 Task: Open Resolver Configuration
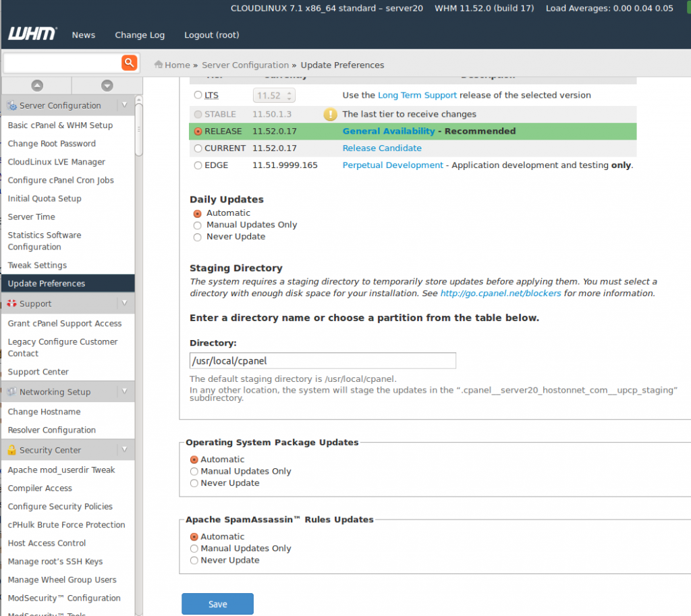(51, 430)
